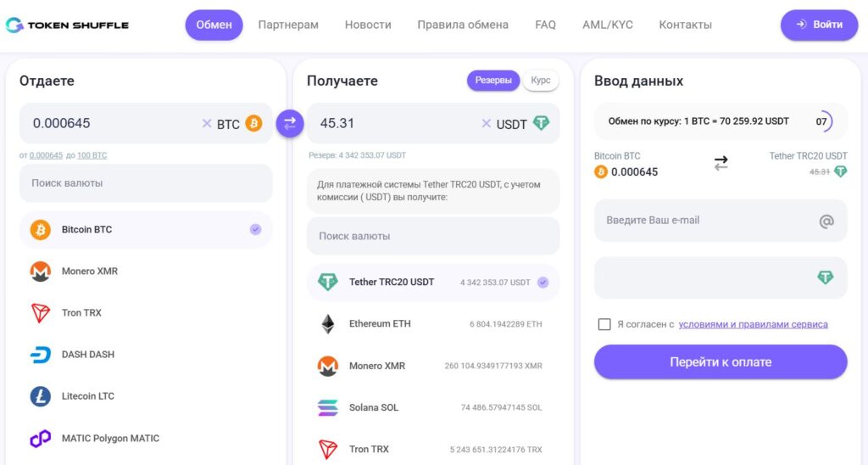Clear the BTC amount with X icon
The width and height of the screenshot is (868, 465).
[207, 124]
